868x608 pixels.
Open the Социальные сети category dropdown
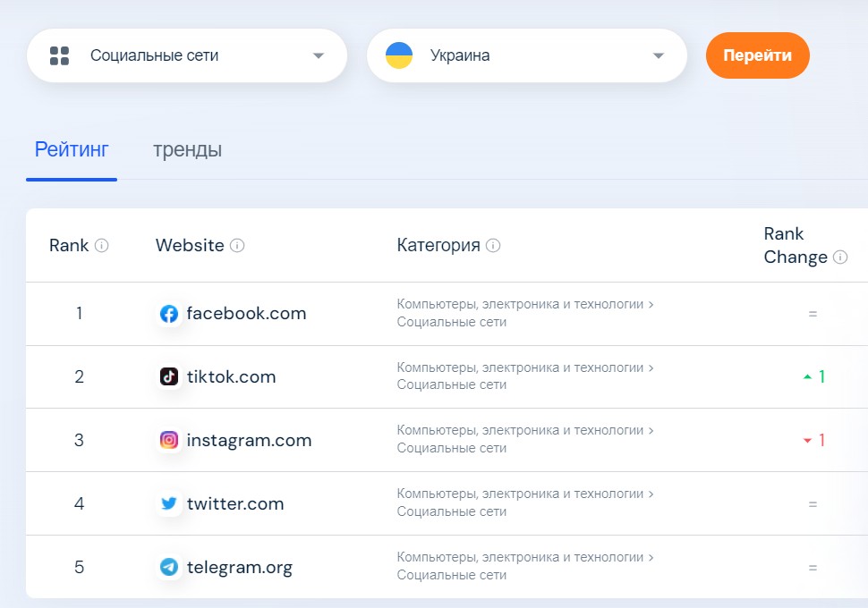pos(187,55)
